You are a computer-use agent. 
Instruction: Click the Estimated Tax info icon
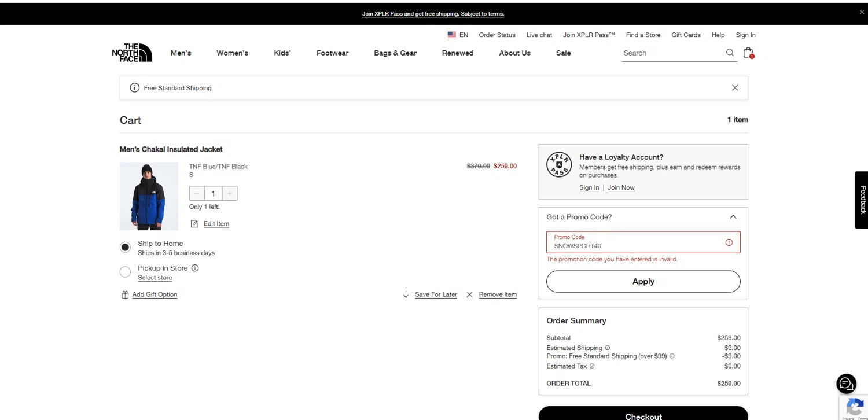tap(592, 366)
